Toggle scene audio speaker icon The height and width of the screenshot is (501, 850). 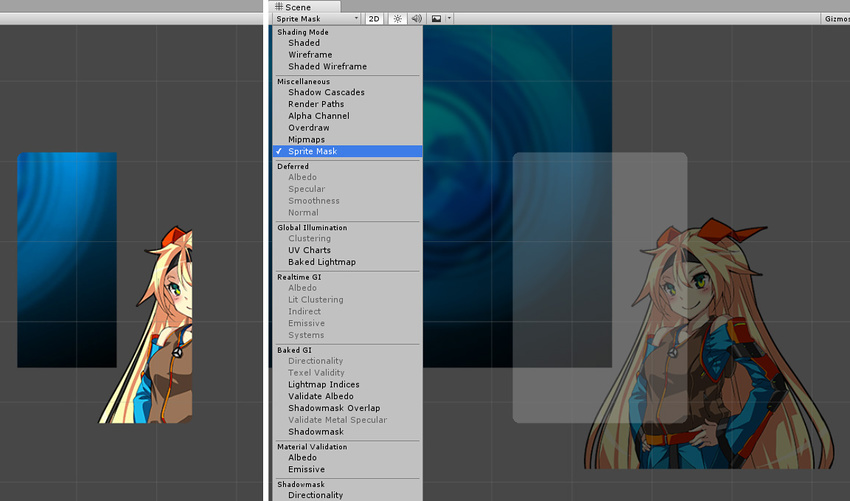click(416, 18)
